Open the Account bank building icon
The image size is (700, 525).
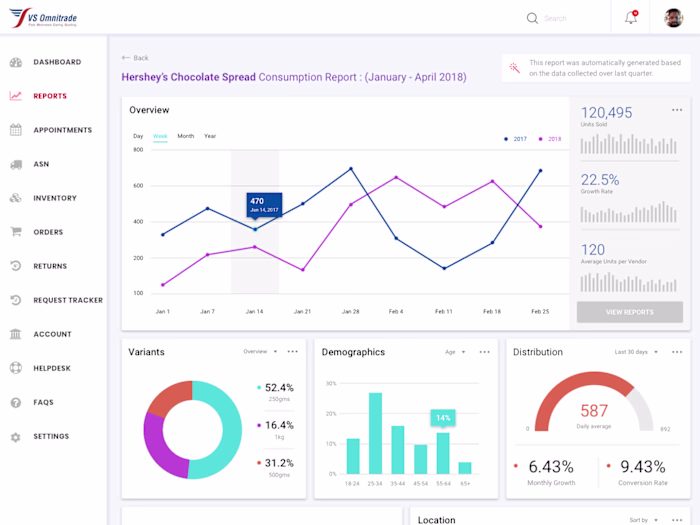click(16, 334)
